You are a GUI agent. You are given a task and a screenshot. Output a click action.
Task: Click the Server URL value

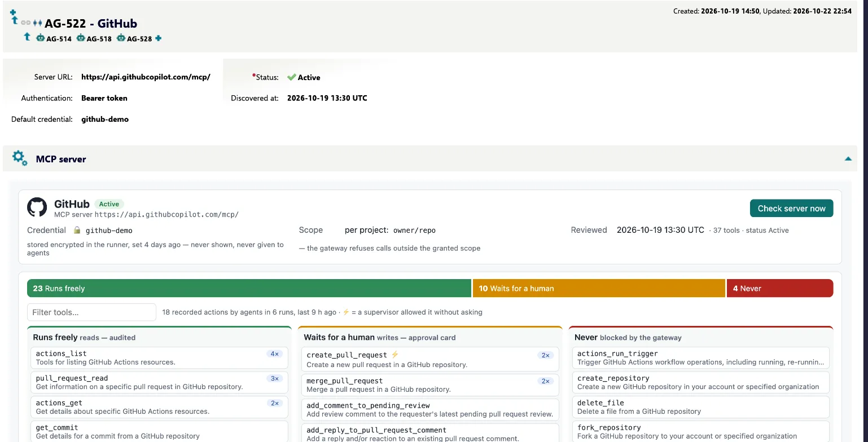click(x=146, y=77)
